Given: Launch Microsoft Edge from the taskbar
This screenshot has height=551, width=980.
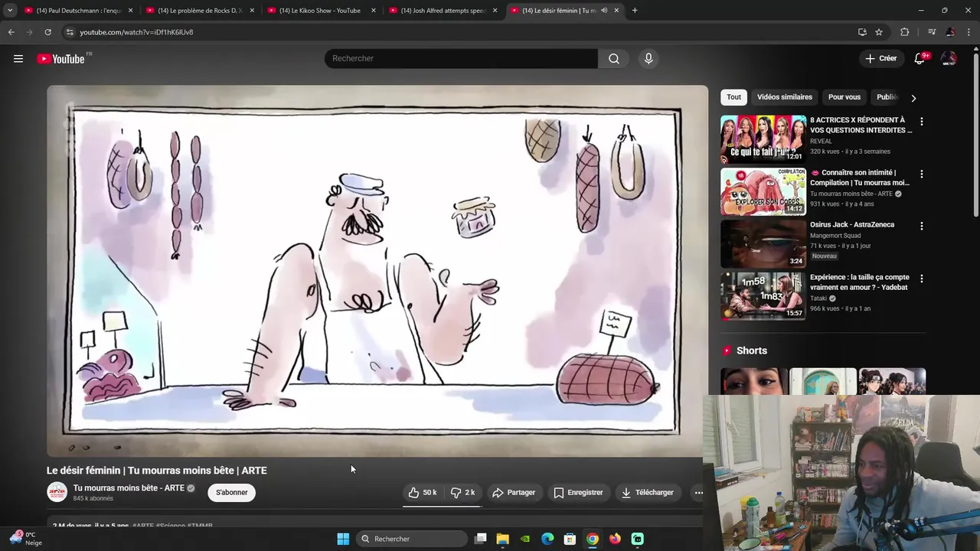Looking at the screenshot, I should pos(547,539).
